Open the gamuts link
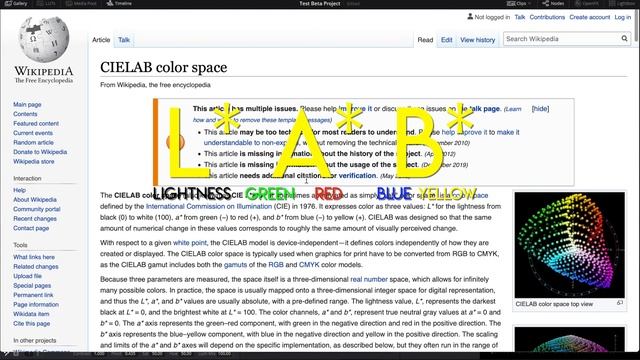The image size is (640, 360). 236,264
